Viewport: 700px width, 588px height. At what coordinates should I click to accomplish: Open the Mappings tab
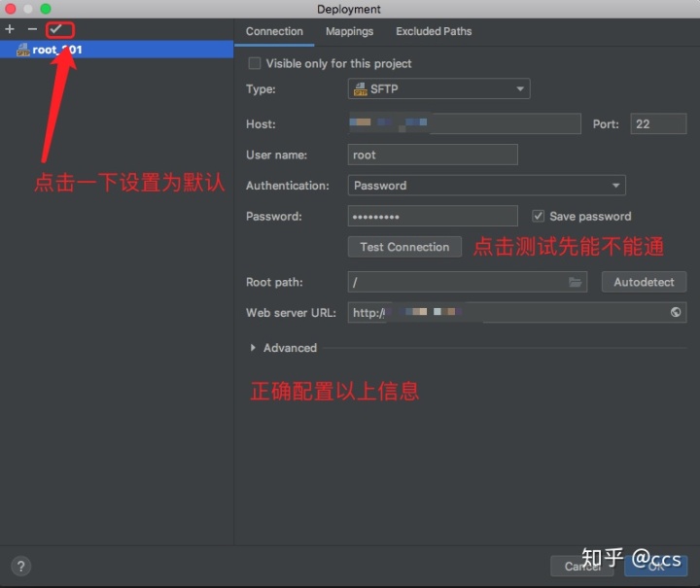click(x=349, y=32)
